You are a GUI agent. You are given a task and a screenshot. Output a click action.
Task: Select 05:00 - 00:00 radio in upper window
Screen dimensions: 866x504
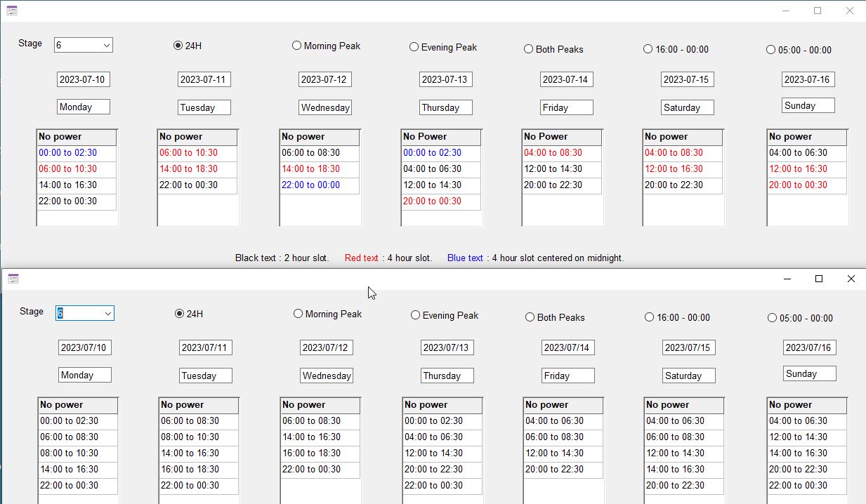[x=770, y=50]
